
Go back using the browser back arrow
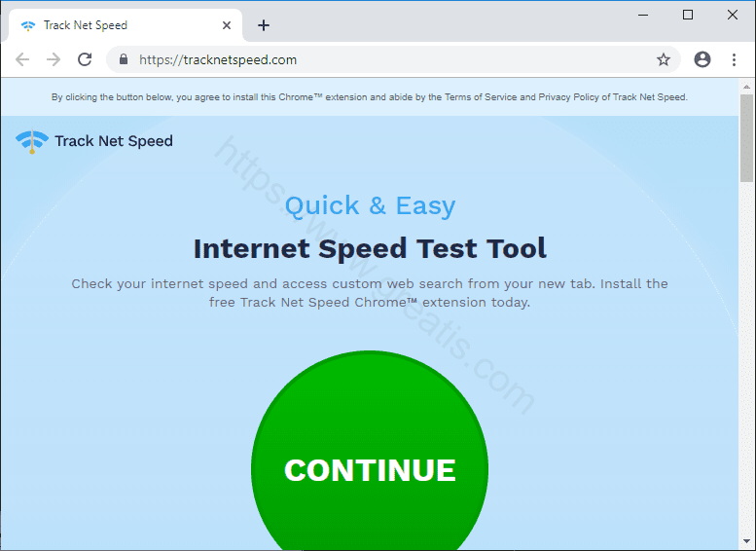22,59
